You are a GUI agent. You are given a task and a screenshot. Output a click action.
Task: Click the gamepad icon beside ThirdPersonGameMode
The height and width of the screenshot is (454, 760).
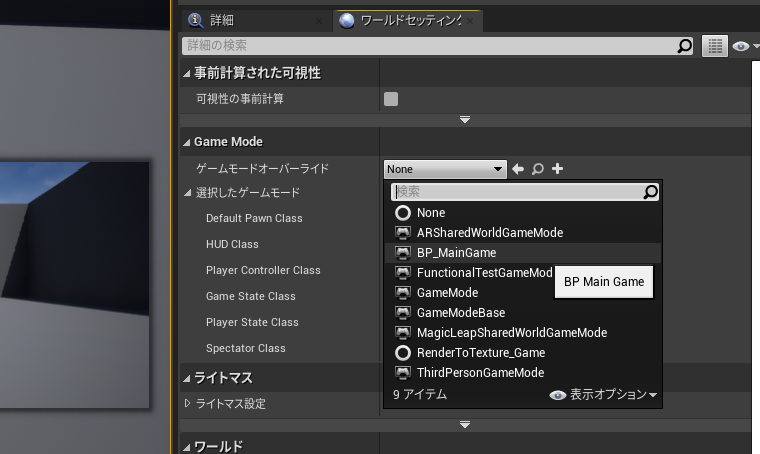click(x=402, y=373)
